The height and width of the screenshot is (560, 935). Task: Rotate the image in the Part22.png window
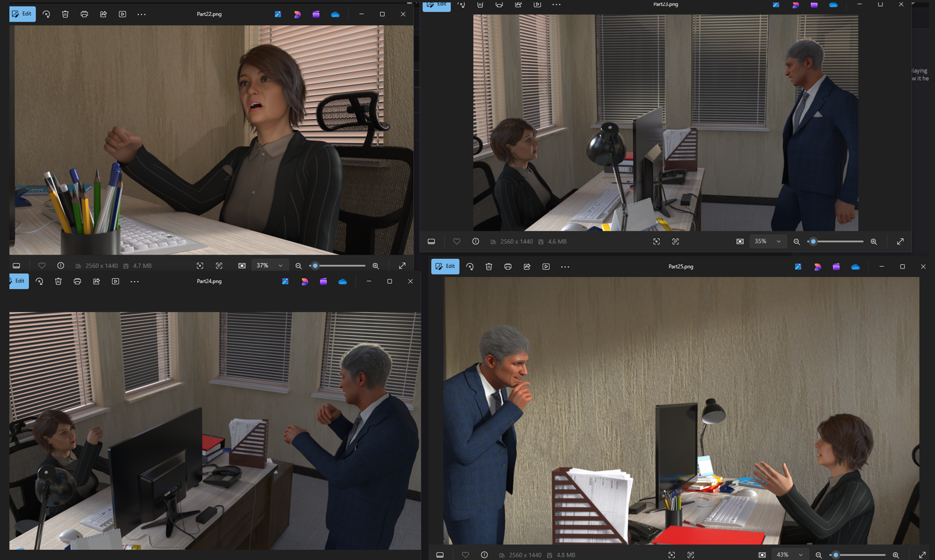pyautogui.click(x=46, y=14)
